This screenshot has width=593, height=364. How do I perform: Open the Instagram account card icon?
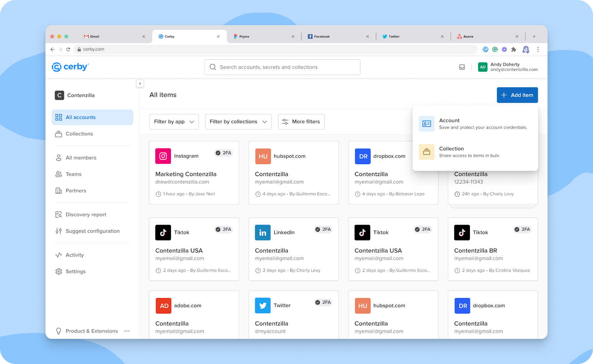163,156
